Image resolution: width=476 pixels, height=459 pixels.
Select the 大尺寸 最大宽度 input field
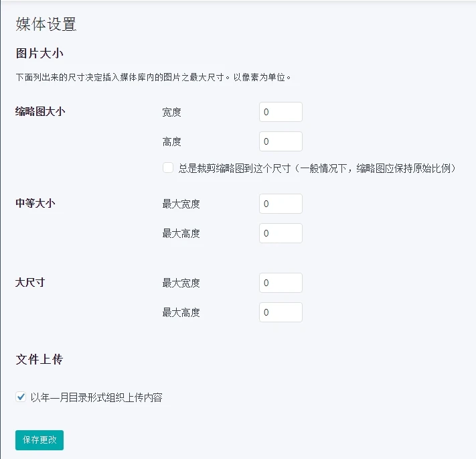281,283
